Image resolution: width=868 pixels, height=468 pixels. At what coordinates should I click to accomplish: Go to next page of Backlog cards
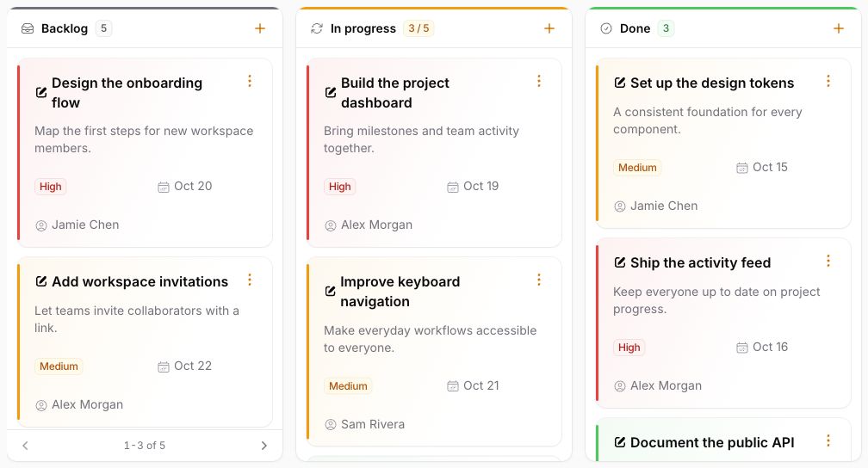pyautogui.click(x=264, y=446)
